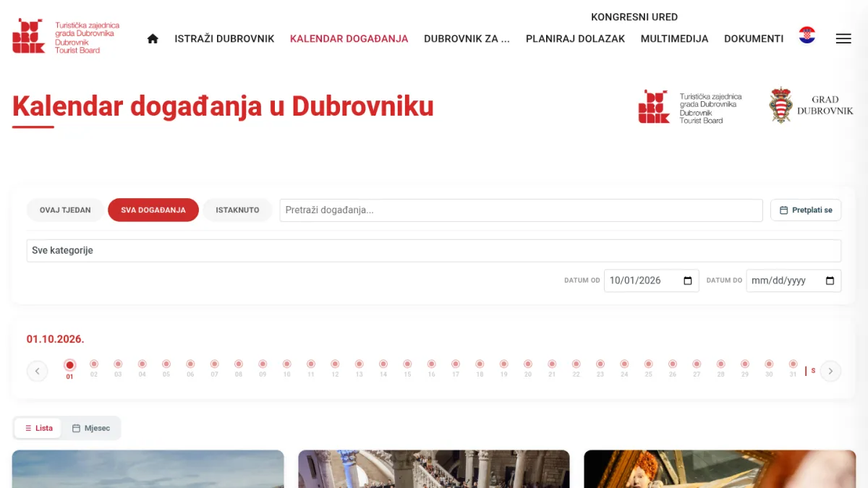
Task: Select day 20 on the date timeline
Action: coord(528,369)
